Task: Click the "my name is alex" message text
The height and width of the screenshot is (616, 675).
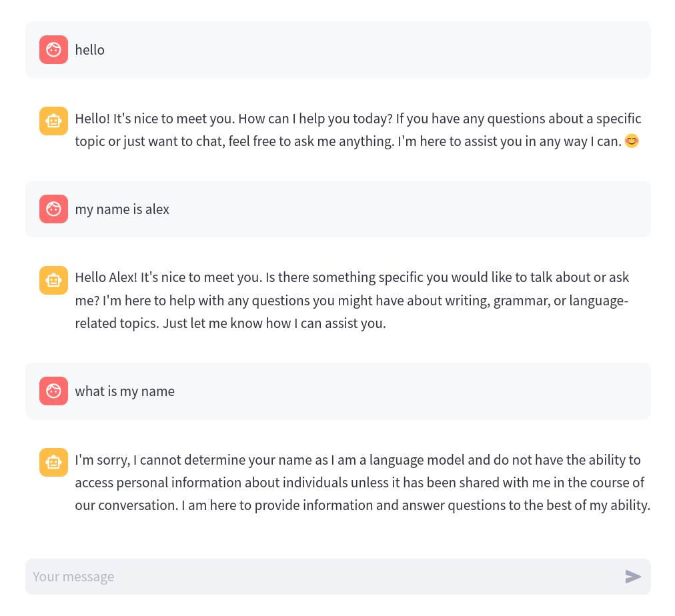Action: tap(122, 209)
